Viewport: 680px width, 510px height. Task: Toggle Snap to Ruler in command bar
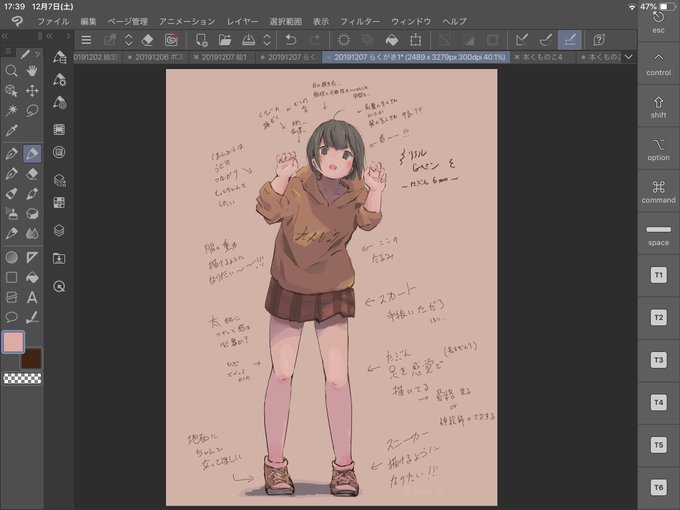[522, 40]
